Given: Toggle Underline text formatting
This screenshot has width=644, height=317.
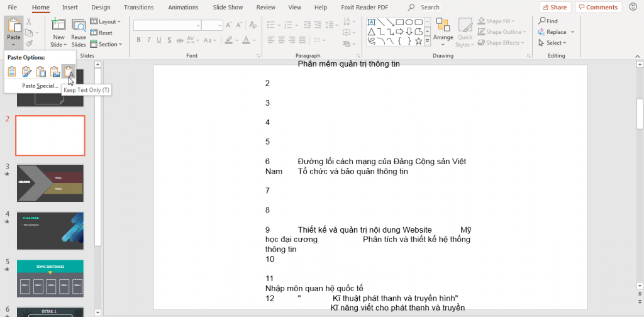Looking at the screenshot, I should pyautogui.click(x=158, y=40).
